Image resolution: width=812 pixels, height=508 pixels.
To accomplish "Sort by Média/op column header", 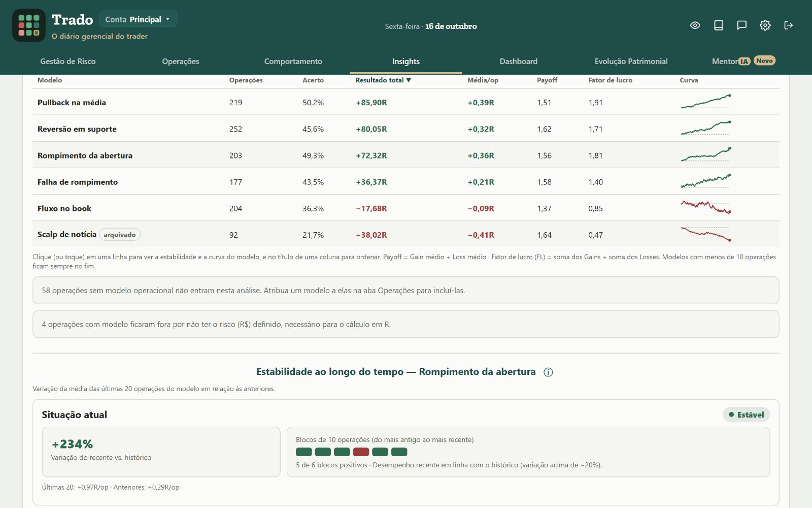I will click(483, 80).
